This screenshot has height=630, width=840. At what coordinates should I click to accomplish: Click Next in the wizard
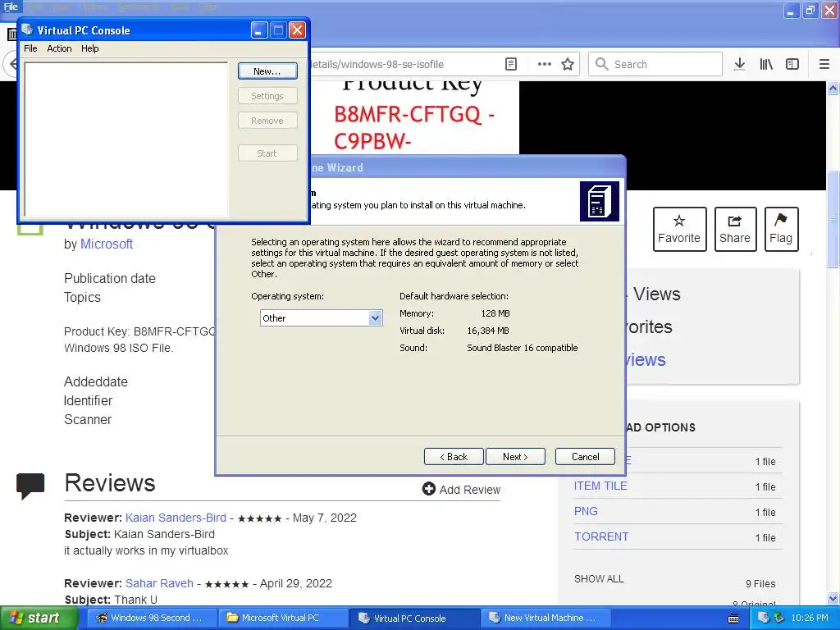coord(515,456)
